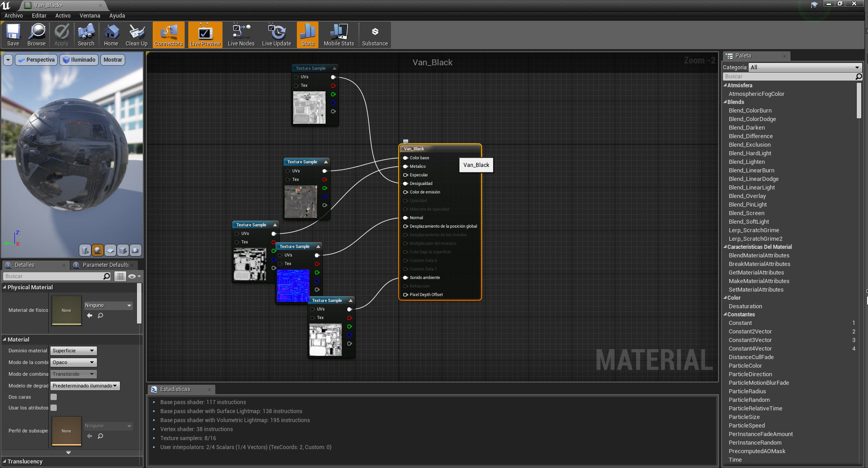The image size is (868, 468).
Task: Click the Unreal Engine logo icon
Action: (x=6, y=5)
